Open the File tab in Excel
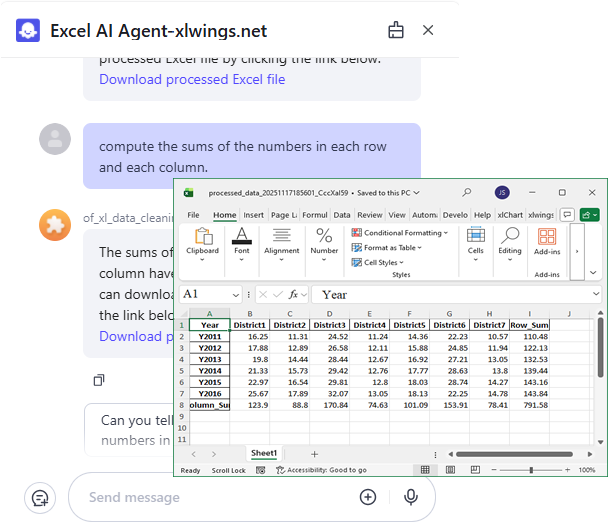Image resolution: width=608 pixels, height=530 pixels. pos(193,215)
